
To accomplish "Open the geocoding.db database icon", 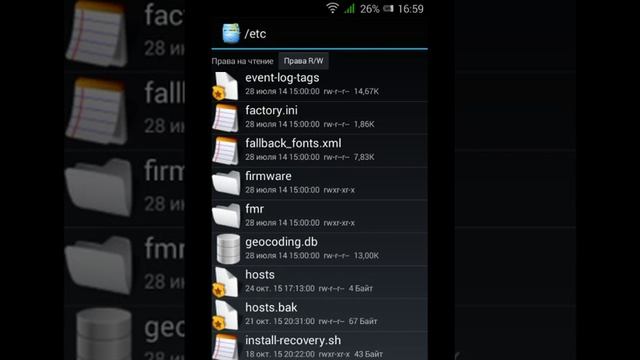I will coord(228,249).
